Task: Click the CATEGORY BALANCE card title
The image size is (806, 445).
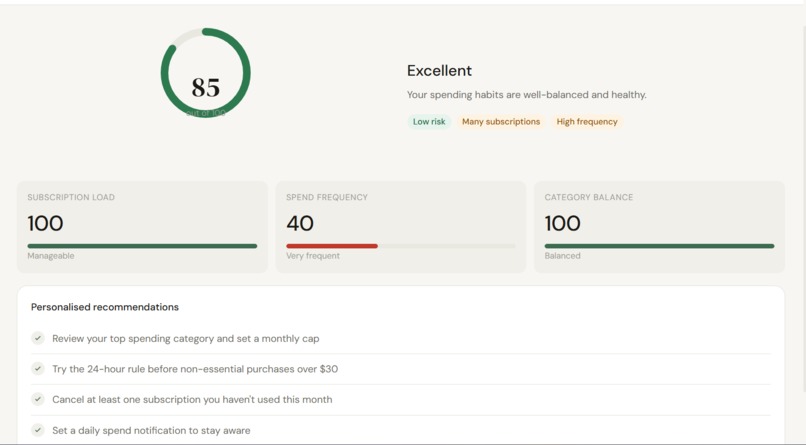Action: pos(589,197)
